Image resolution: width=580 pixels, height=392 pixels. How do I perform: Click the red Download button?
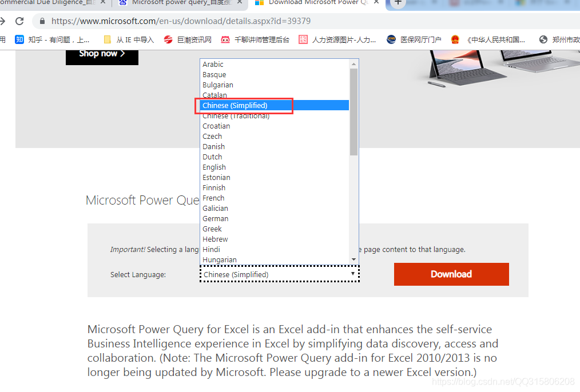[451, 274]
